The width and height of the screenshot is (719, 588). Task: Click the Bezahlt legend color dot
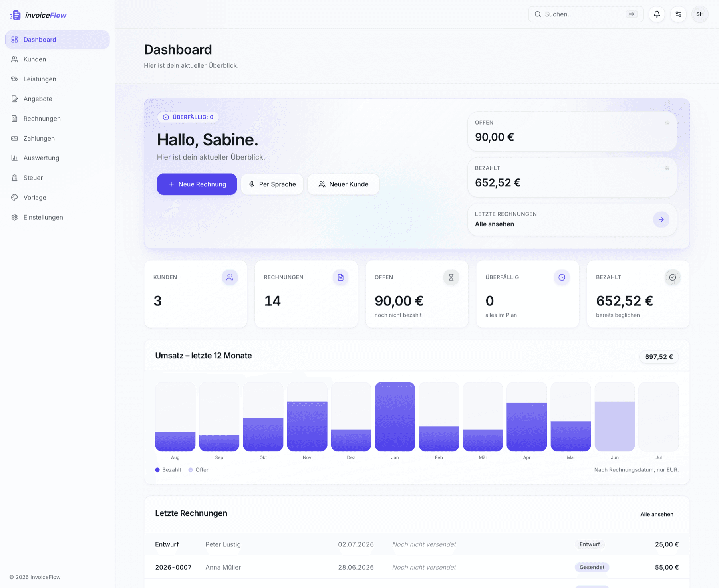click(x=157, y=470)
